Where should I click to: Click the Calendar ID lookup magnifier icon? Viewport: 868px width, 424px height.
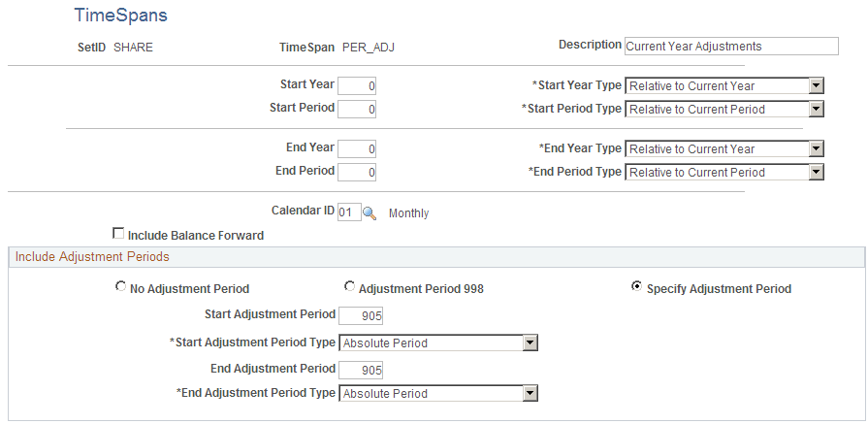[369, 212]
